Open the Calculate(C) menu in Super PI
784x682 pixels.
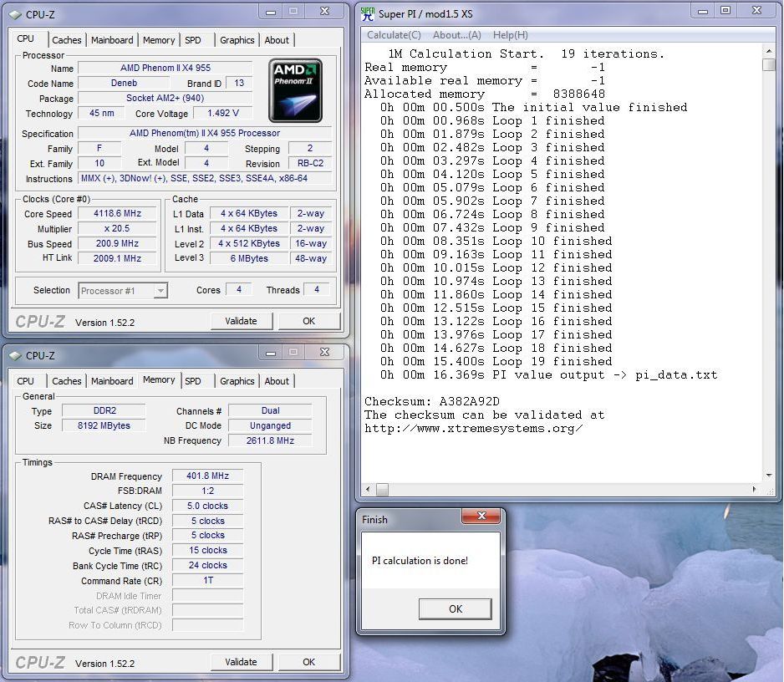click(x=394, y=35)
